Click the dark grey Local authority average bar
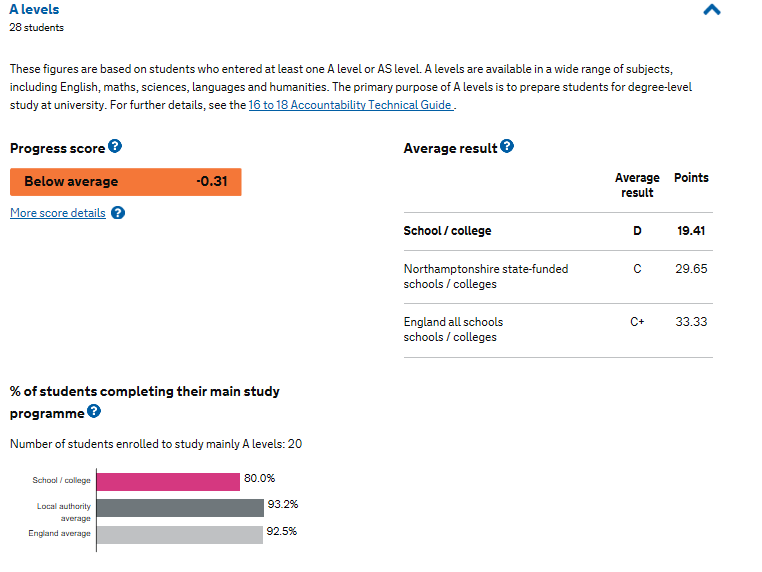762x572 pixels. 180,508
